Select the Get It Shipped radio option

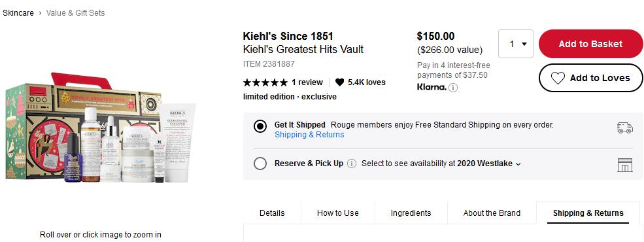click(x=260, y=126)
